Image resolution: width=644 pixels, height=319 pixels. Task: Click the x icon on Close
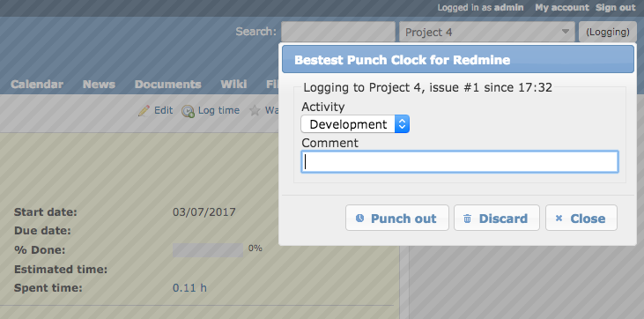[559, 218]
